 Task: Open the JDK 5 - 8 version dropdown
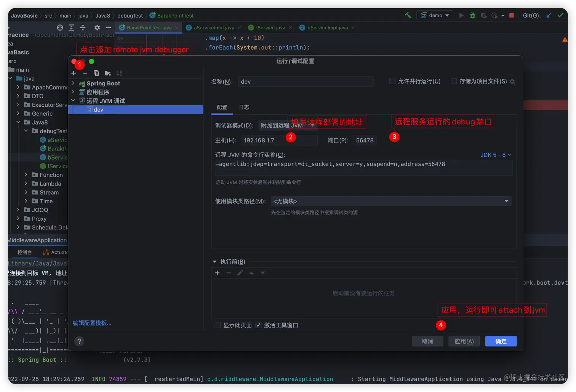point(496,155)
